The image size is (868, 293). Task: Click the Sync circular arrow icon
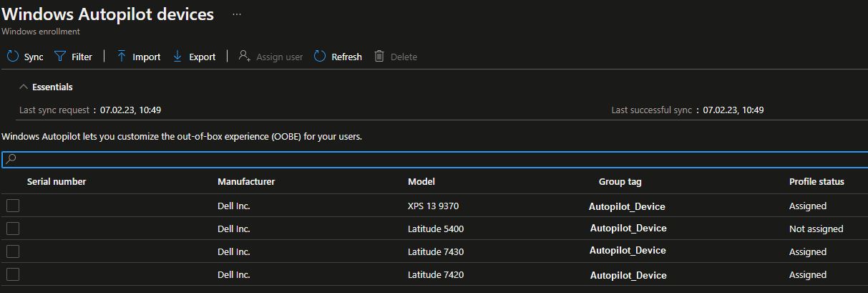click(12, 57)
